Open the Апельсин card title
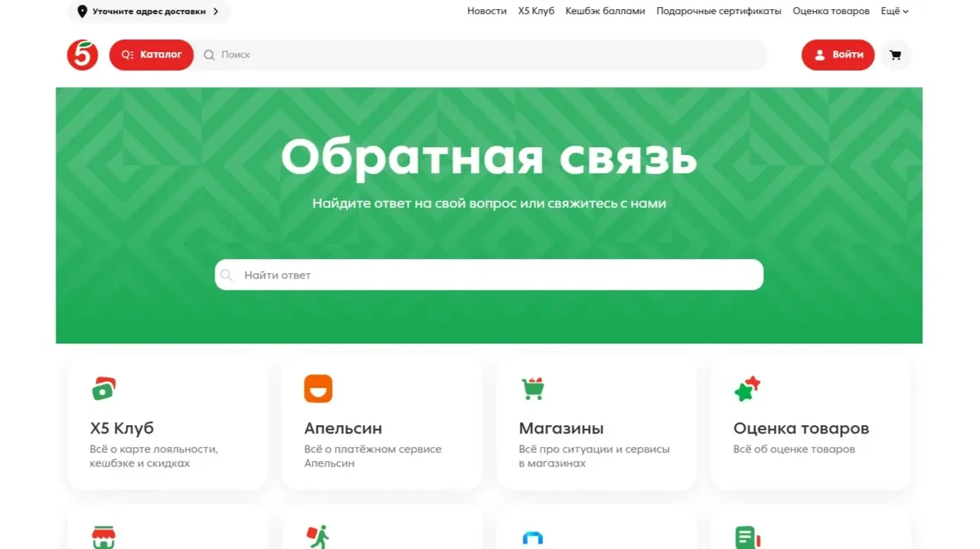 [343, 428]
